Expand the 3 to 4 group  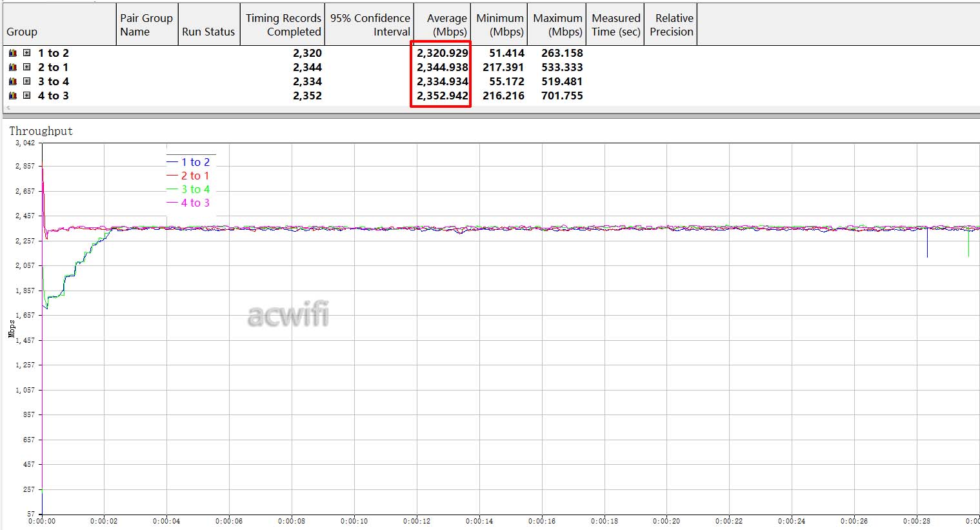click(26, 81)
